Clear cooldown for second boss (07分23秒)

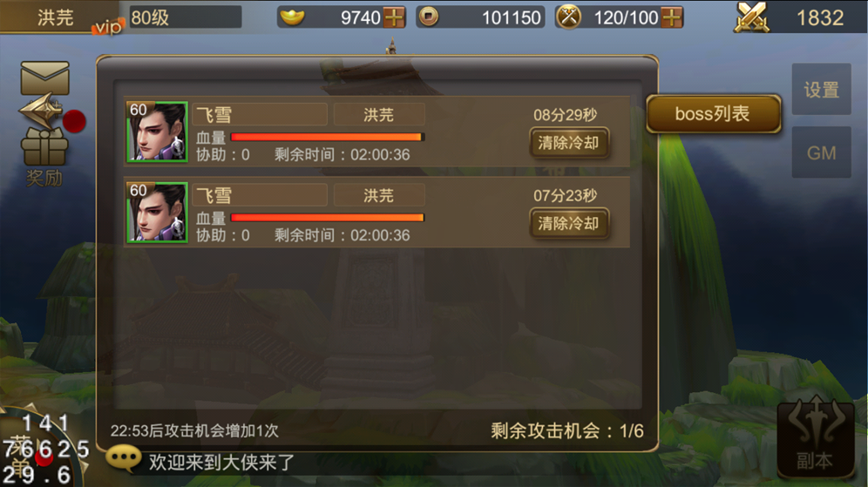click(x=568, y=224)
